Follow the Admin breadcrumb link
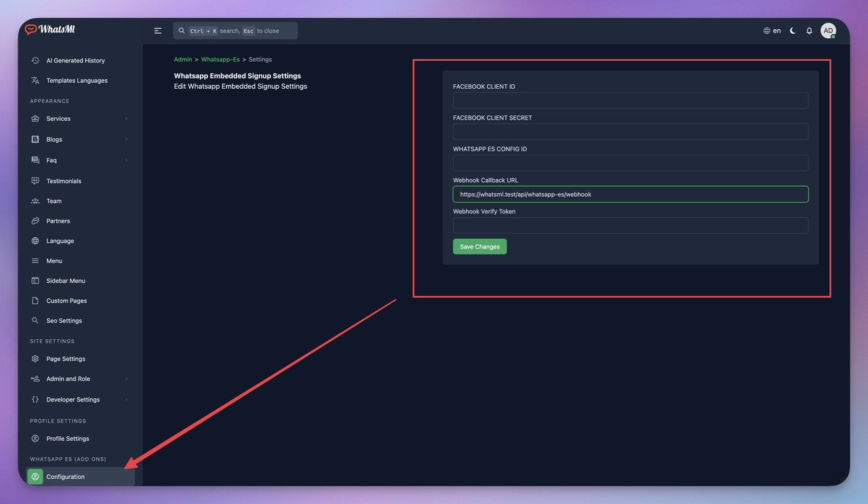868x504 pixels. pos(183,60)
